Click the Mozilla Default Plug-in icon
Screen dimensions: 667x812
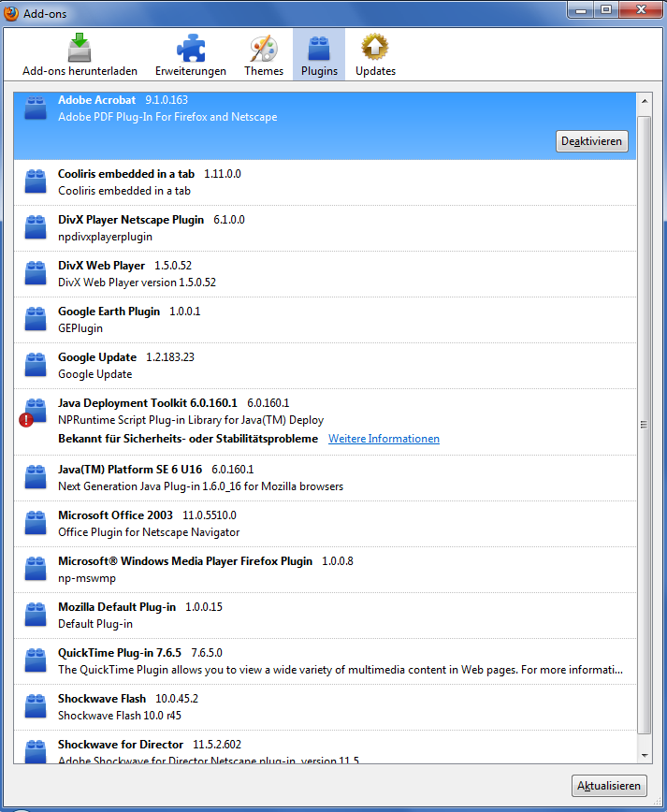[x=36, y=615]
